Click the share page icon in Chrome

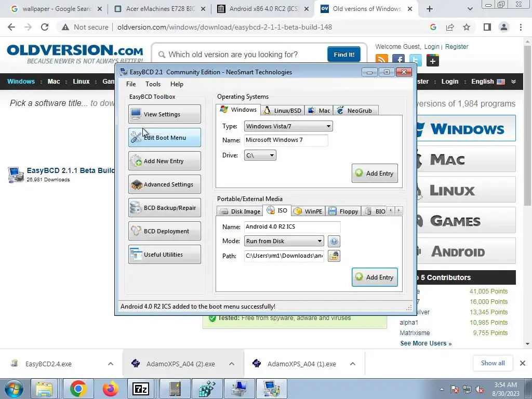pos(450,27)
